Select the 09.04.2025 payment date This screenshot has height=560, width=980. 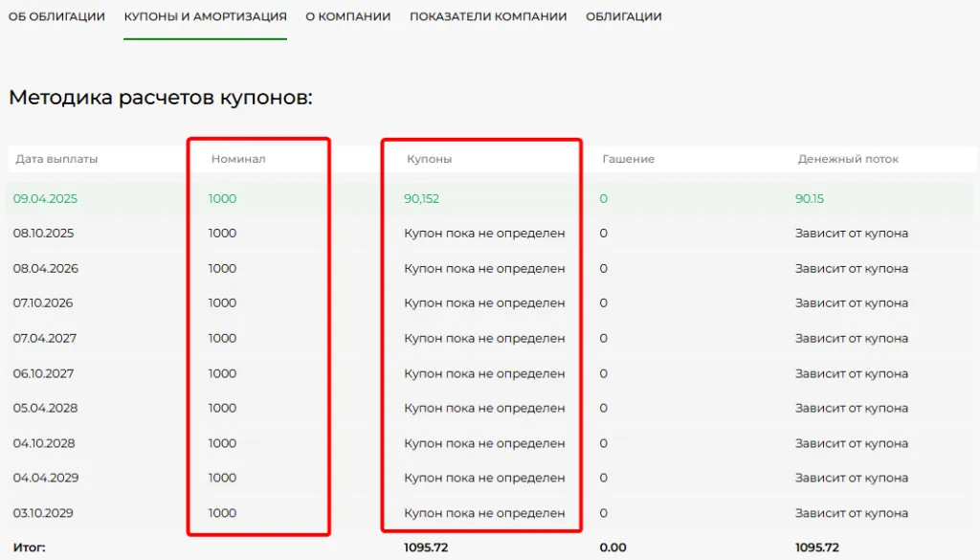[x=45, y=199]
